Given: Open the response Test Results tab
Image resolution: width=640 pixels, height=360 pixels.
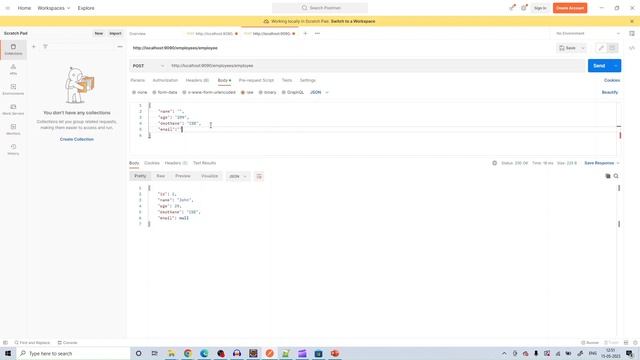Looking at the screenshot, I should click(204, 163).
